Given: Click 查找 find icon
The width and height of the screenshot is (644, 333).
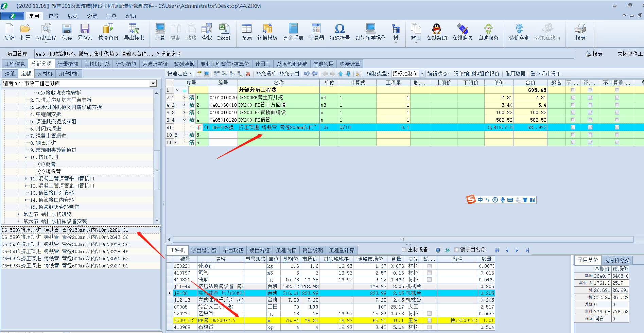Looking at the screenshot, I should 207,32.
